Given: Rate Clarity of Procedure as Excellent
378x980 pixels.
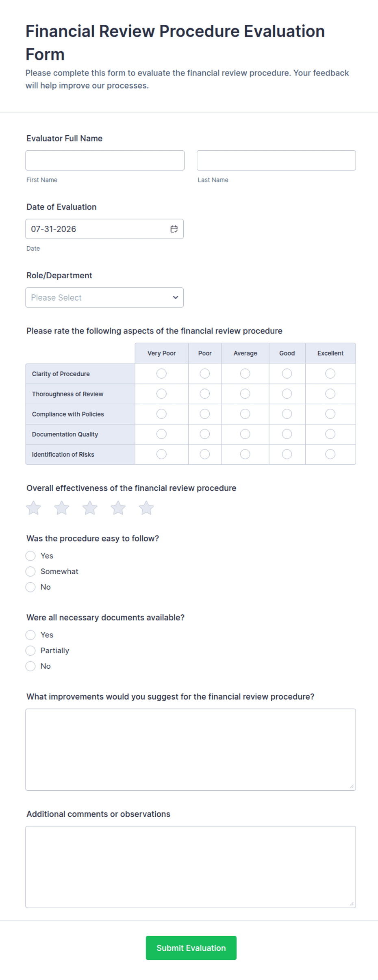Looking at the screenshot, I should 330,373.
